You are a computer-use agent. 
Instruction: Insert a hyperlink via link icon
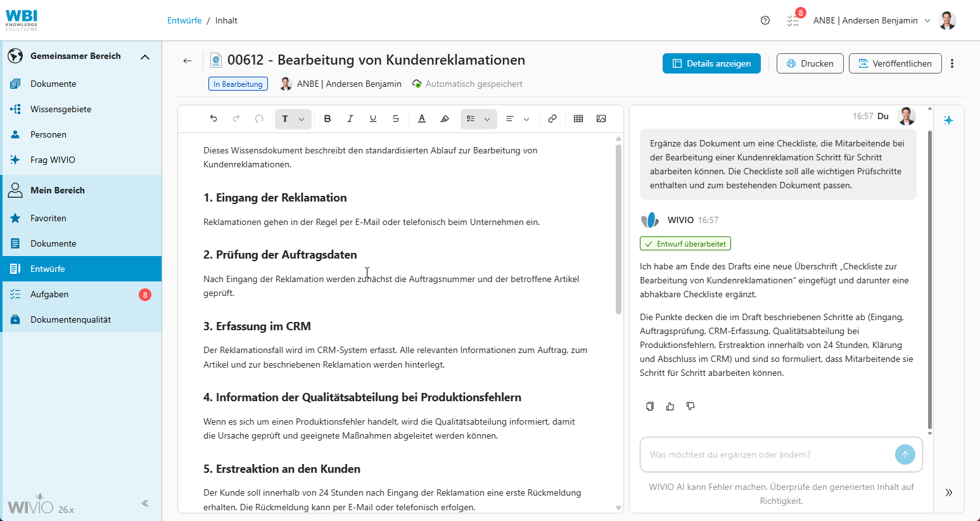[x=552, y=119]
